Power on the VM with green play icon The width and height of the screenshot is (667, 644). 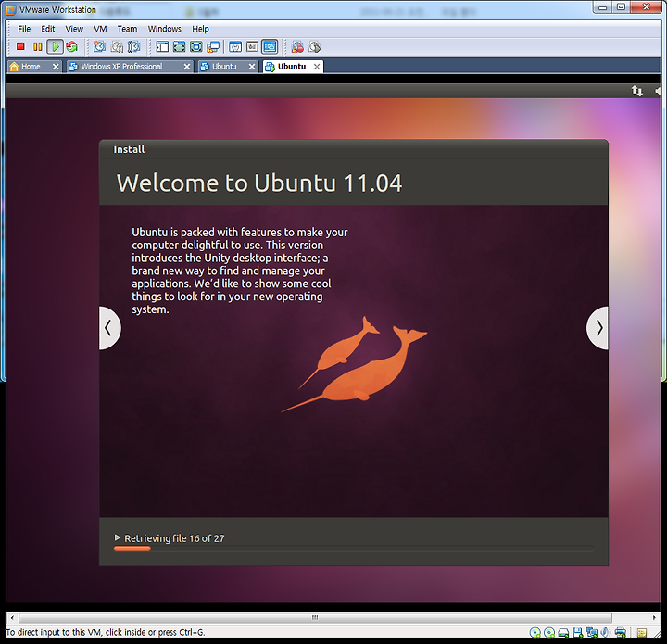tap(56, 46)
